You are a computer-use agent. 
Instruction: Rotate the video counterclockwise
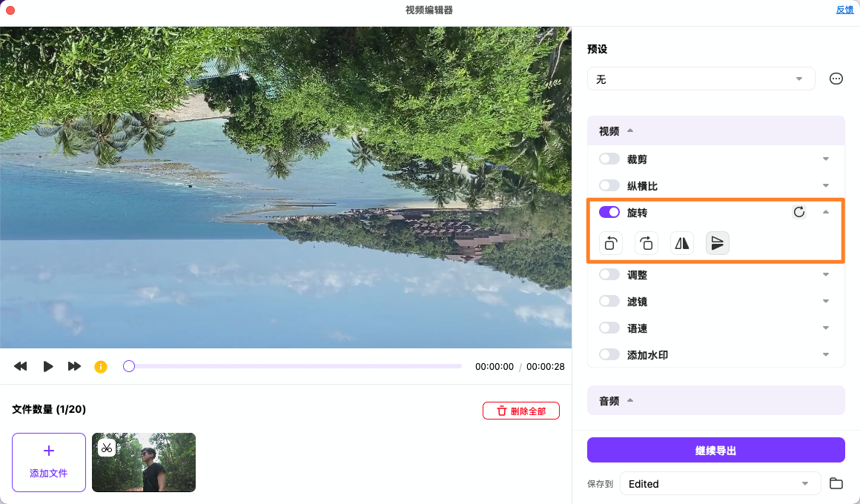point(610,242)
